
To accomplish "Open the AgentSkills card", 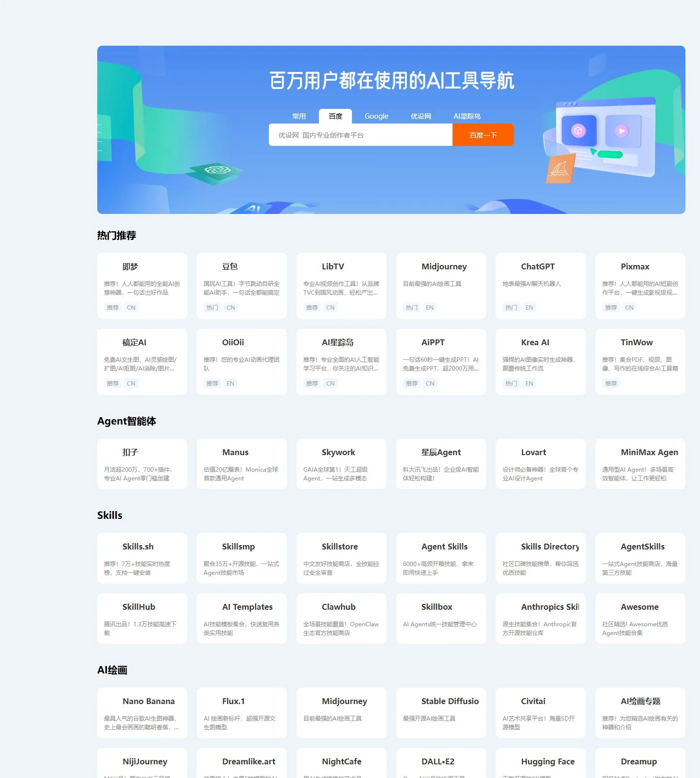I will click(x=640, y=558).
